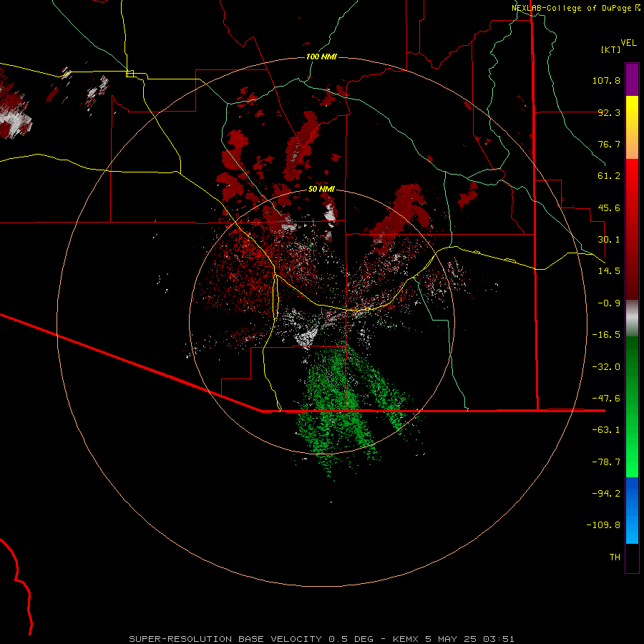The width and height of the screenshot is (644, 644).
Task: Click the -94.2 velocity scale value
Action: click(606, 493)
